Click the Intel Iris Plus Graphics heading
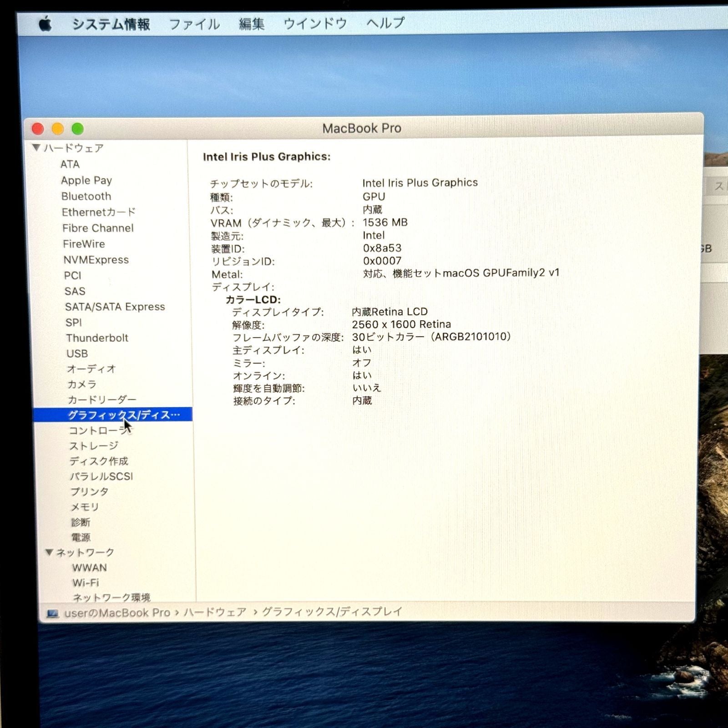The height and width of the screenshot is (728, 728). coord(267,157)
